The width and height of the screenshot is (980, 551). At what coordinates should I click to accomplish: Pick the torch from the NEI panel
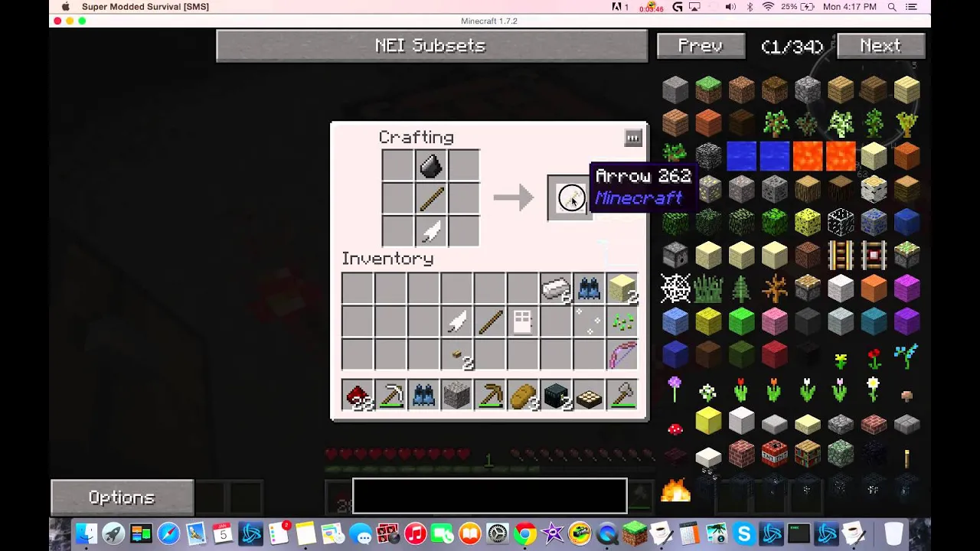coord(906,458)
